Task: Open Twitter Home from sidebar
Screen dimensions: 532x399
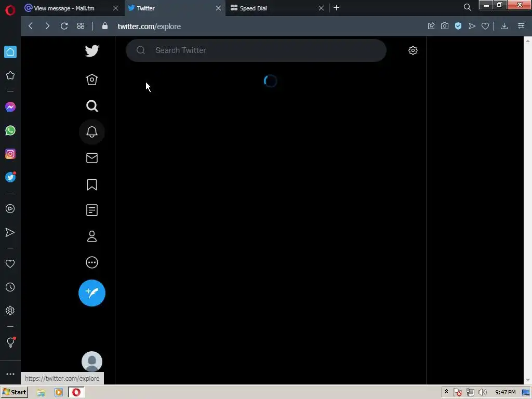Action: pyautogui.click(x=92, y=79)
